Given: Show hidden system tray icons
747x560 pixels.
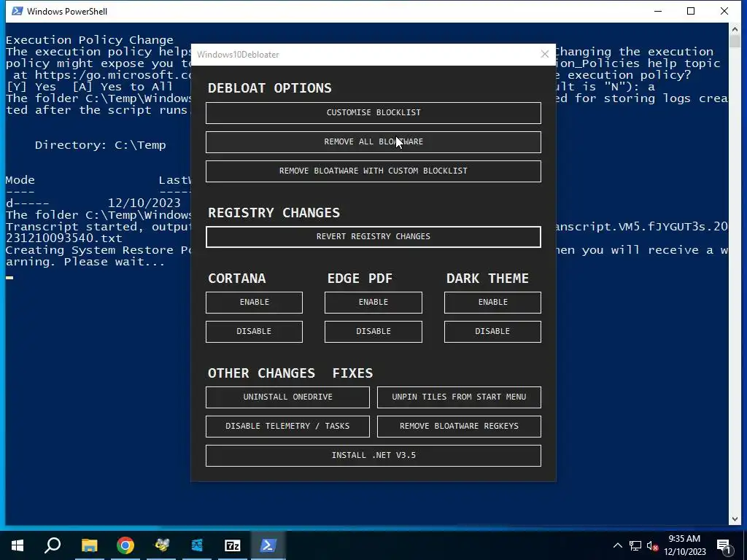Looking at the screenshot, I should (x=617, y=545).
